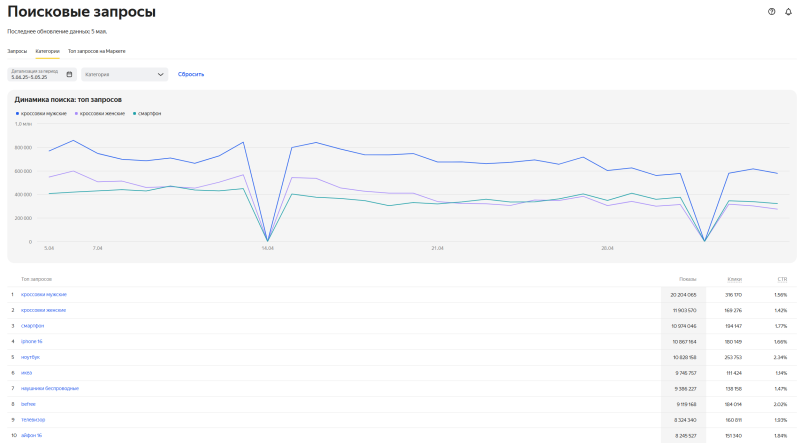
Task: Expand the Категория dropdown
Action: pos(124,75)
